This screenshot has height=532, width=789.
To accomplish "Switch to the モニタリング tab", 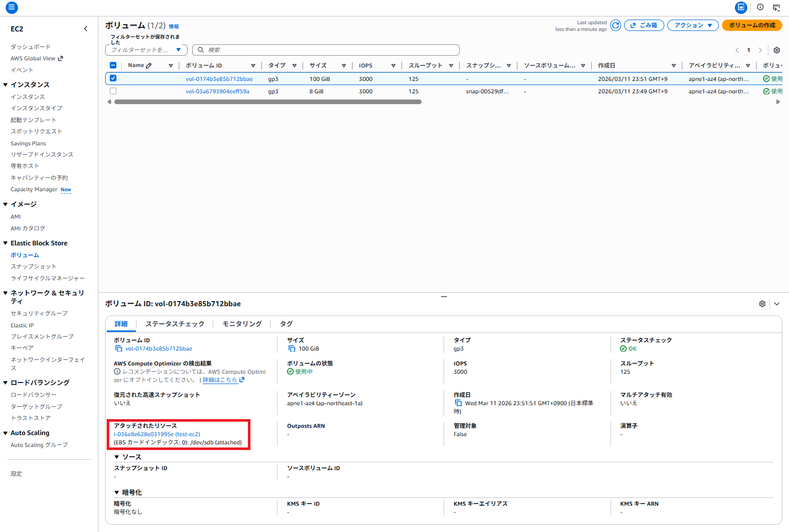I will click(x=242, y=324).
